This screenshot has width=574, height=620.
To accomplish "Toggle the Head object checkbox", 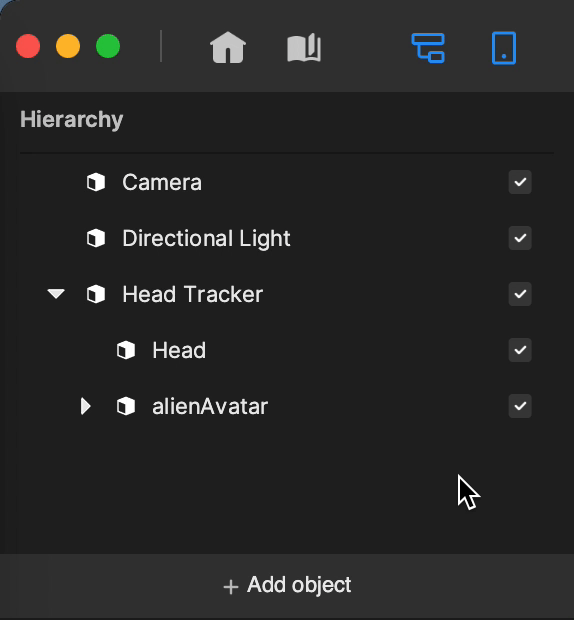I will pos(520,350).
